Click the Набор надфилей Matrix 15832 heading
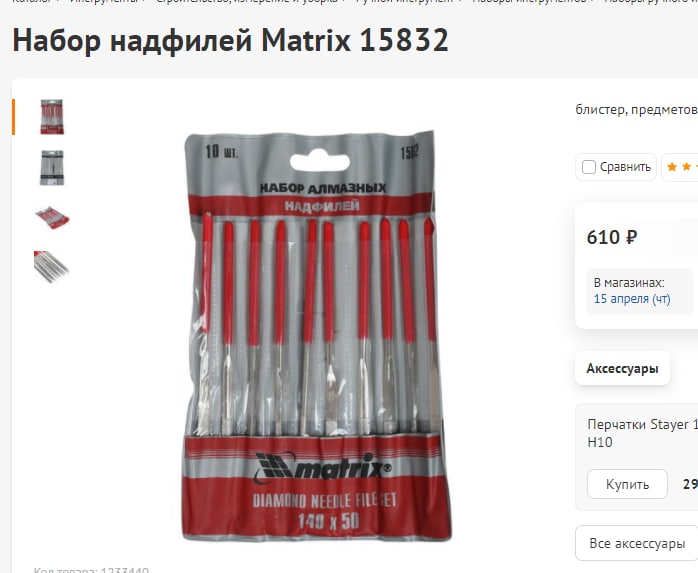This screenshot has height=573, width=698. [x=230, y=40]
